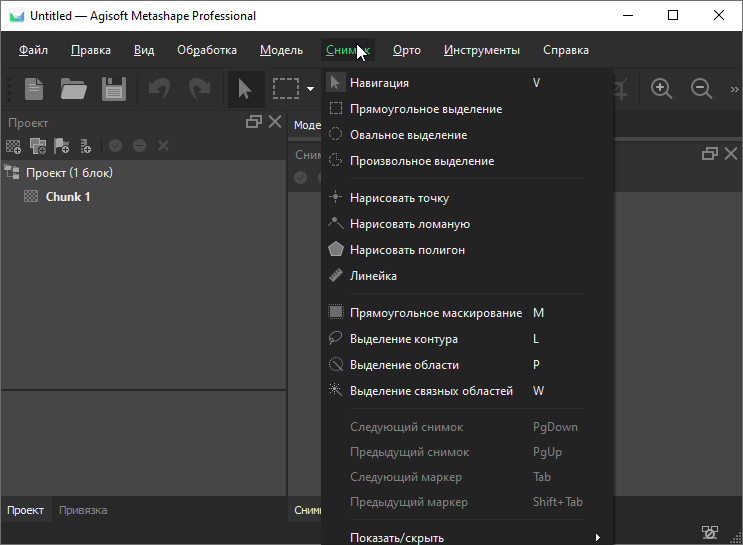743x545 pixels.
Task: Choose Нарисовать полигон from the menu
Action: pyautogui.click(x=407, y=250)
